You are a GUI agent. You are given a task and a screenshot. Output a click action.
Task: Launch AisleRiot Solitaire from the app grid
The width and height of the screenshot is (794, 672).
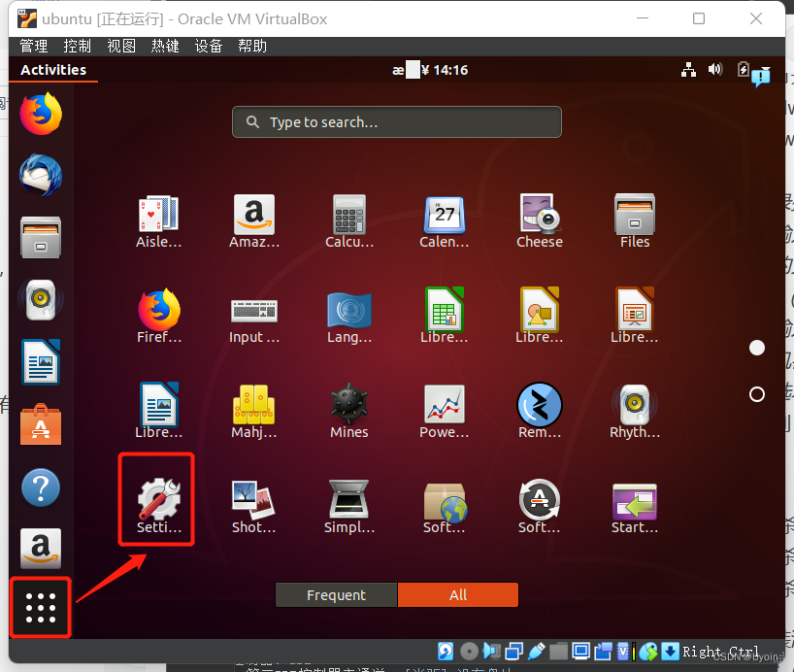coord(158,222)
